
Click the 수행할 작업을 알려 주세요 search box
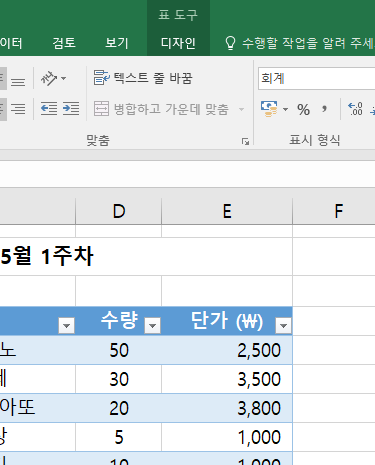[x=307, y=43]
